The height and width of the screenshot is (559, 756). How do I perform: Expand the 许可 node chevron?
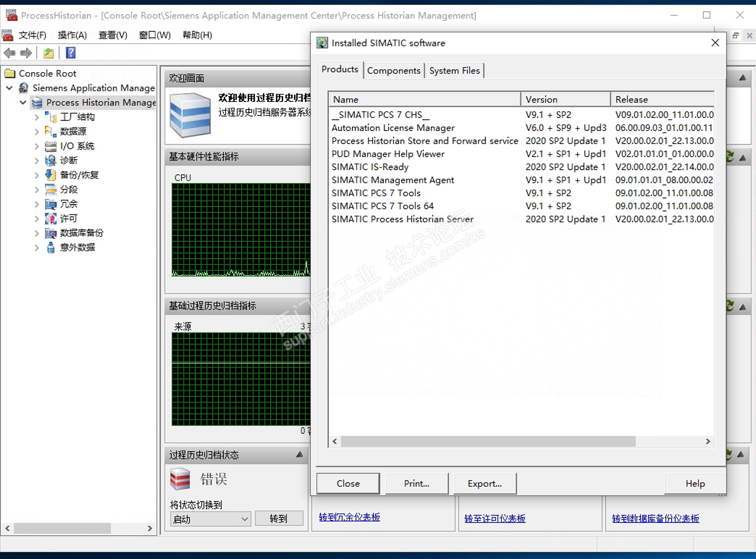[37, 219]
